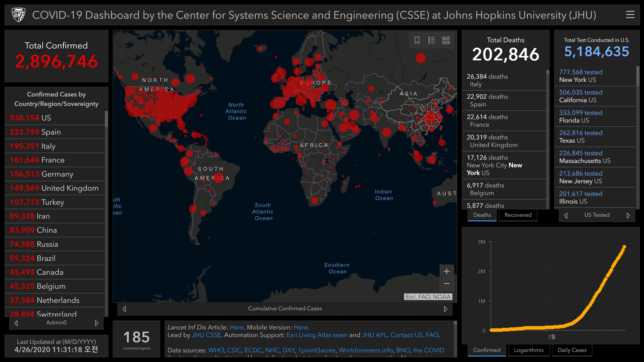Select United Kingdom 149,569 confirmed row
The width and height of the screenshot is (644, 362).
coord(55,188)
